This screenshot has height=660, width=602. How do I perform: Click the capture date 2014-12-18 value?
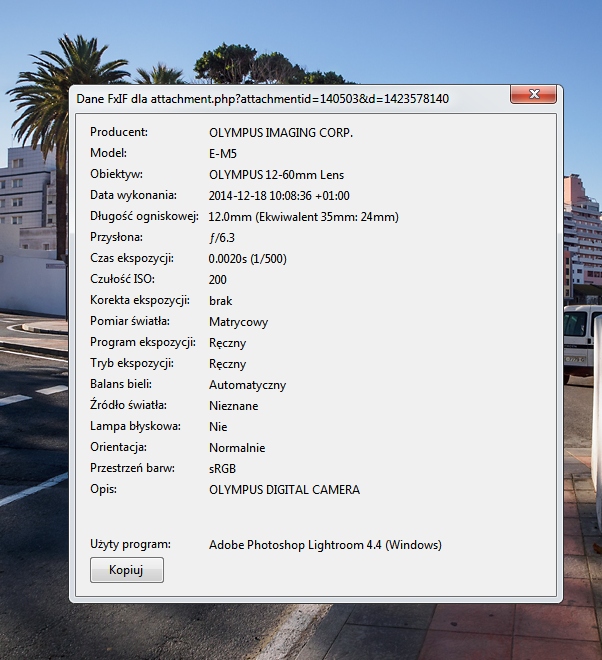[279, 196]
